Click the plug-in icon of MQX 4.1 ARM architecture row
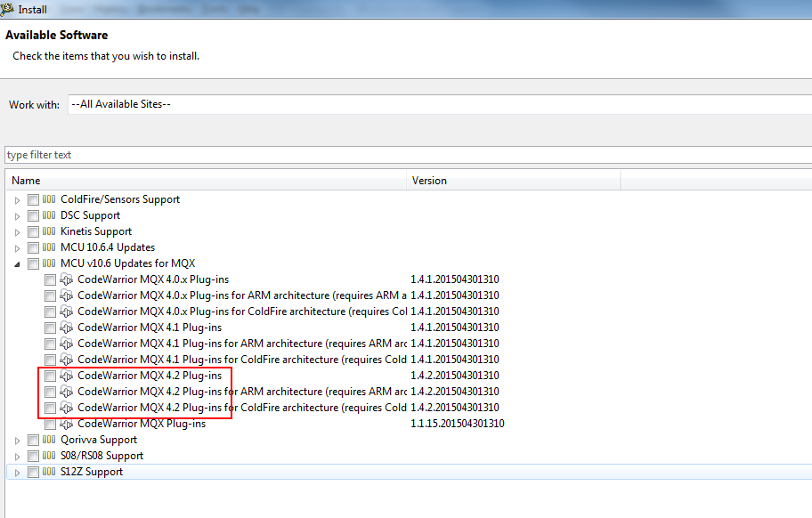Image resolution: width=812 pixels, height=518 pixels. point(66,344)
